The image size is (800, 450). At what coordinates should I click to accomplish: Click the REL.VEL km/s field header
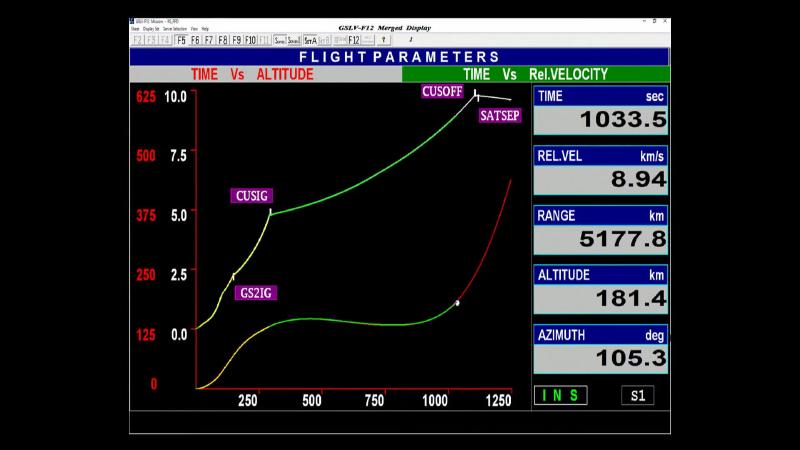pos(601,156)
